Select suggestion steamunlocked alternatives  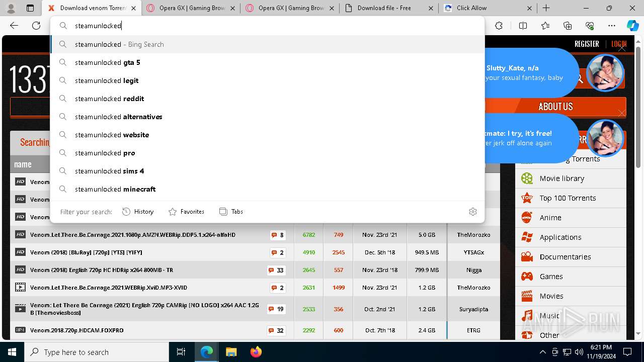[267, 117]
